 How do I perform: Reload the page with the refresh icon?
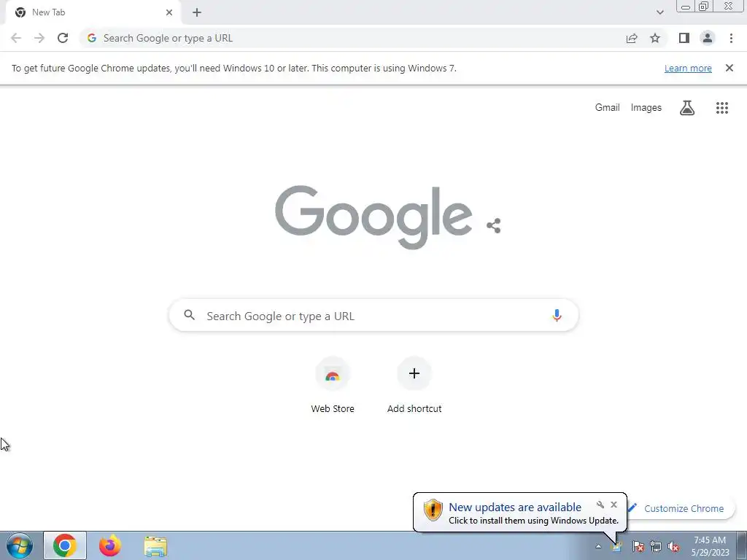point(63,38)
